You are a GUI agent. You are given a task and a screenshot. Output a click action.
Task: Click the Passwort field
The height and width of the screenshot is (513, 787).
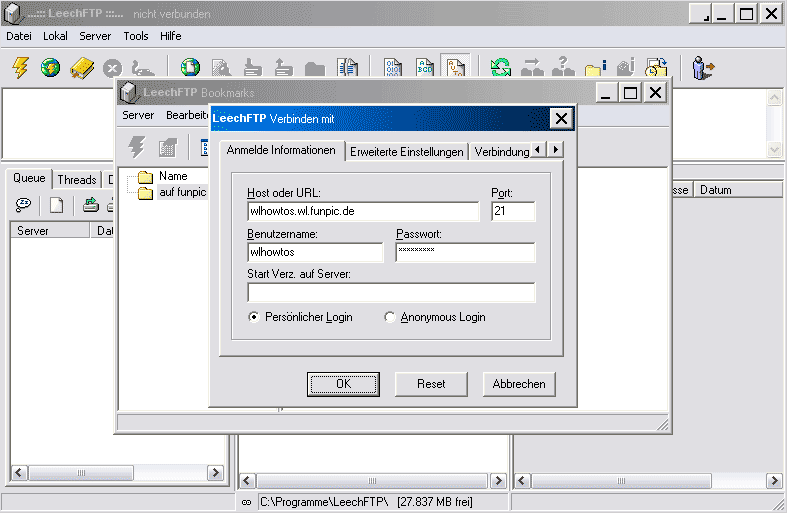point(465,252)
